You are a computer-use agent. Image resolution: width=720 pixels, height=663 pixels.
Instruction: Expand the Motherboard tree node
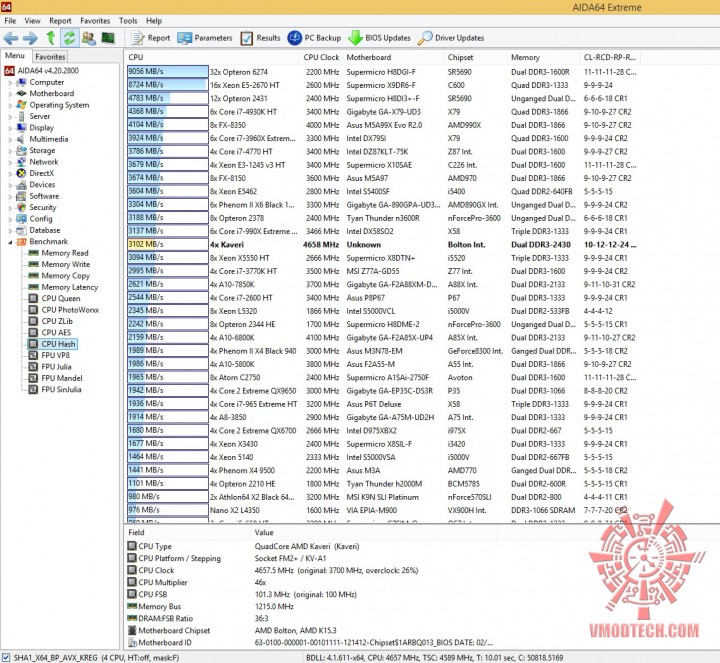(x=10, y=94)
